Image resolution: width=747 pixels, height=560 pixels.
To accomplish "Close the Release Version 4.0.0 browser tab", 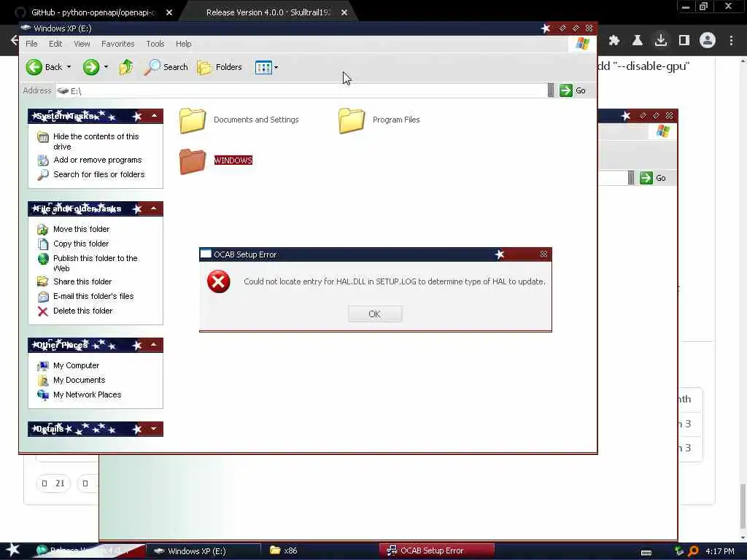I will [x=344, y=13].
